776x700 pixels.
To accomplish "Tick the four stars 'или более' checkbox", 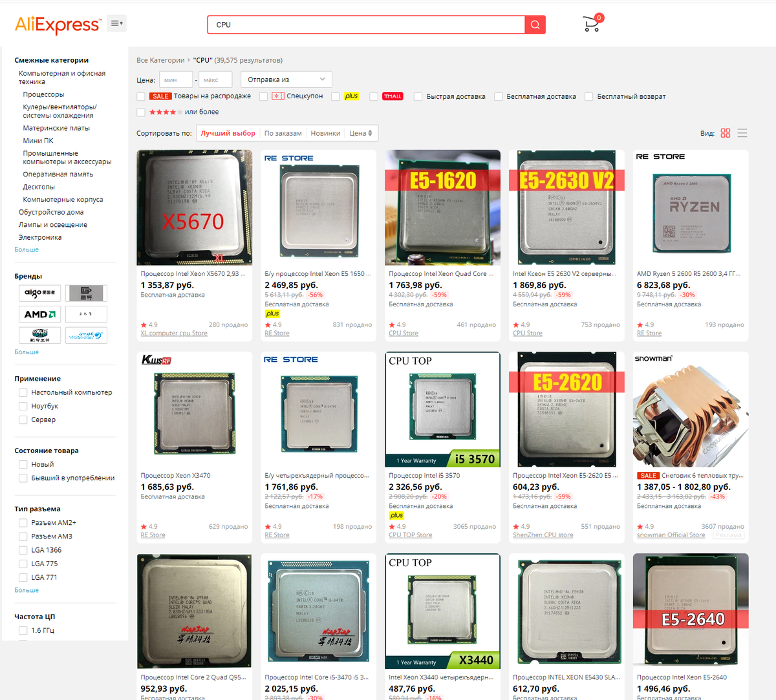I will point(141,112).
